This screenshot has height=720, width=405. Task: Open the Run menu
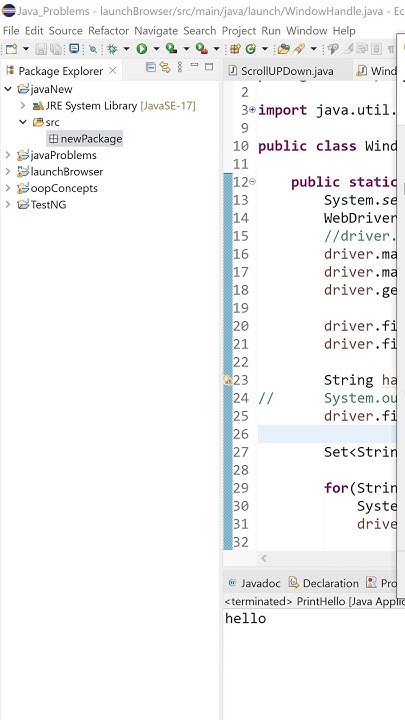point(271,31)
